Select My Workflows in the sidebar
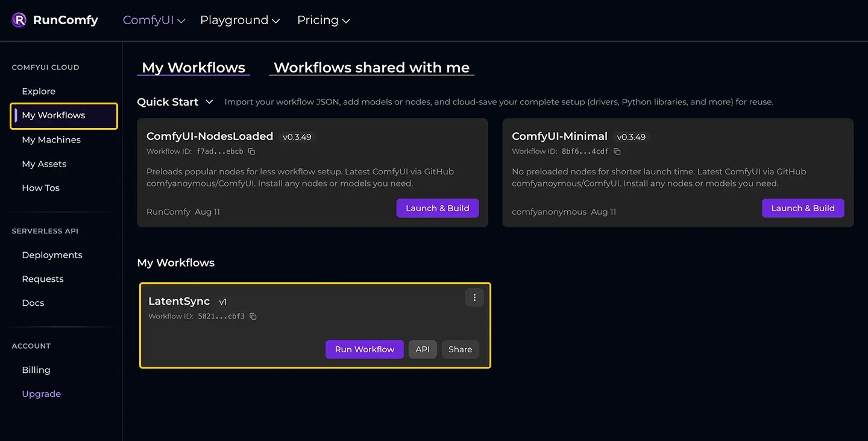 click(64, 115)
